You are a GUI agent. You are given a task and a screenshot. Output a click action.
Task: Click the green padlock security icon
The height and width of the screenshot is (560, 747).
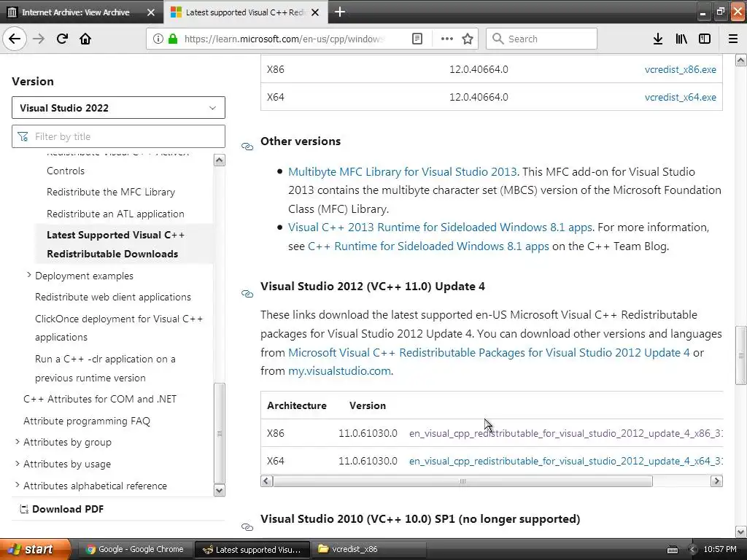(173, 39)
